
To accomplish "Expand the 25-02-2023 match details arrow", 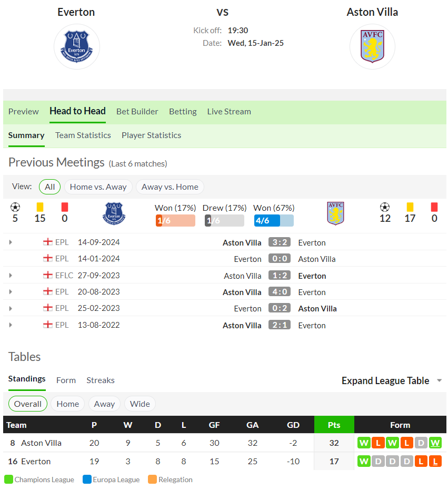I will [11, 308].
